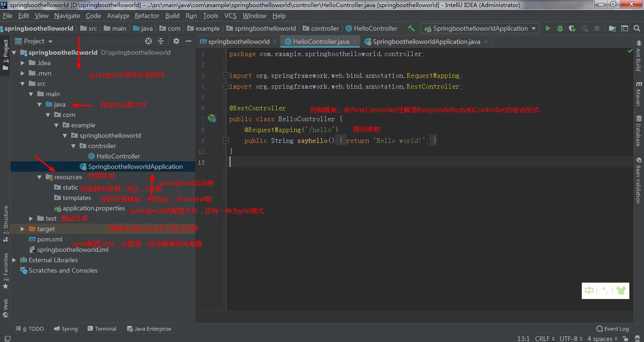Open the Event Log

point(612,329)
